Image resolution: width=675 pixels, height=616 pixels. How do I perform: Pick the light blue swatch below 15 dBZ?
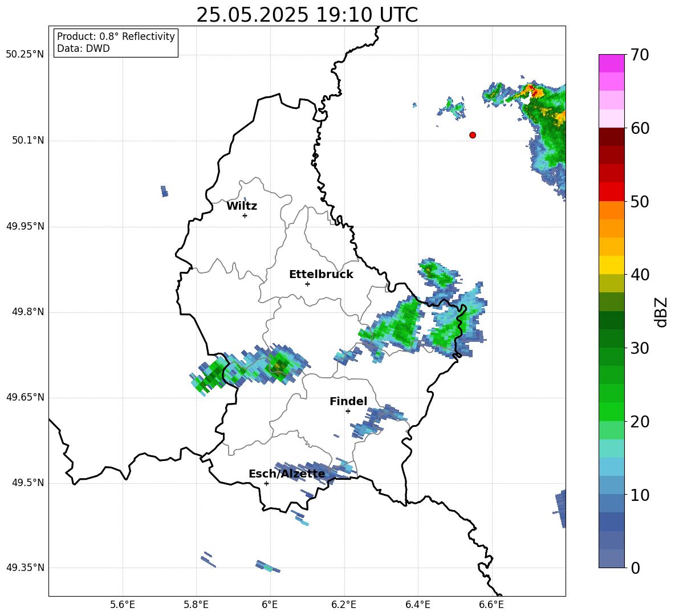(611, 467)
